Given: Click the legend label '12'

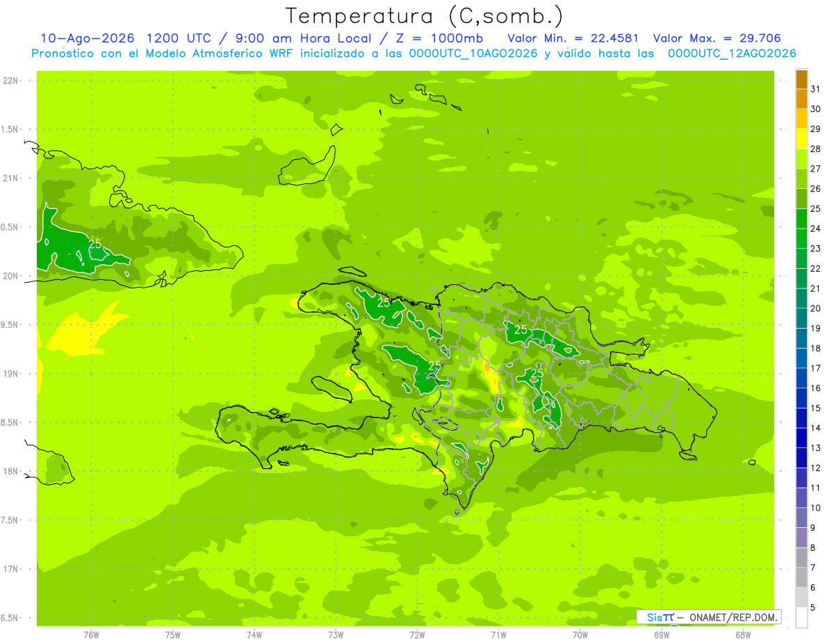Looking at the screenshot, I should click(x=816, y=468).
